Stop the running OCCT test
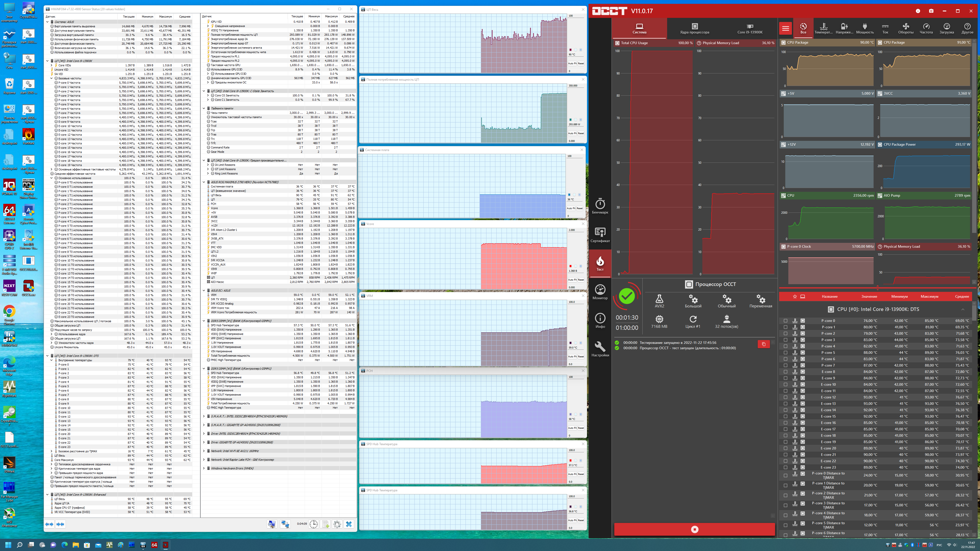 pos(694,529)
